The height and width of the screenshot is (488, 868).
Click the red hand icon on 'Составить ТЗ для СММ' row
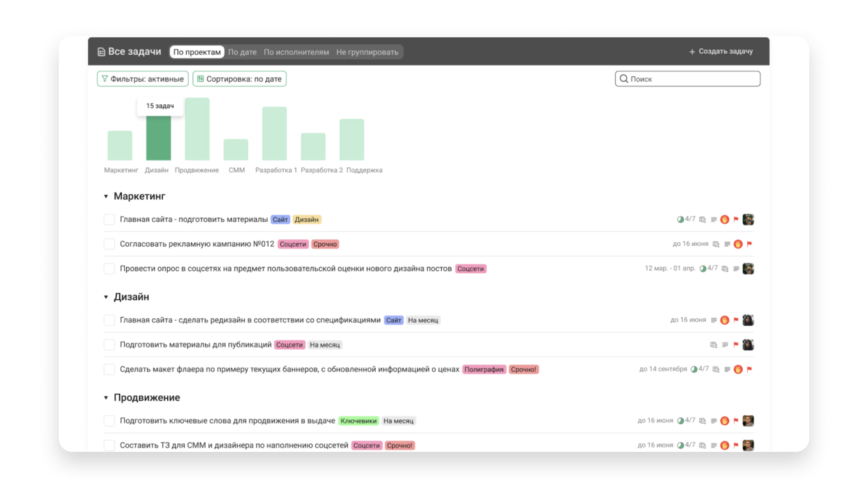[725, 446]
